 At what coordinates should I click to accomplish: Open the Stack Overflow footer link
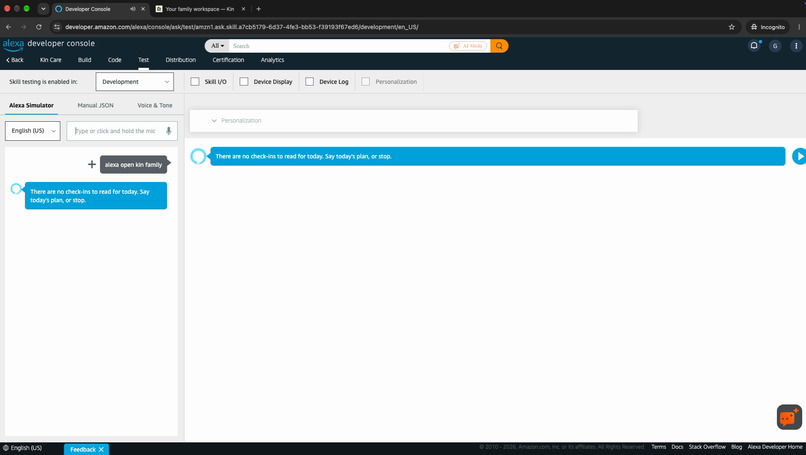tap(707, 447)
